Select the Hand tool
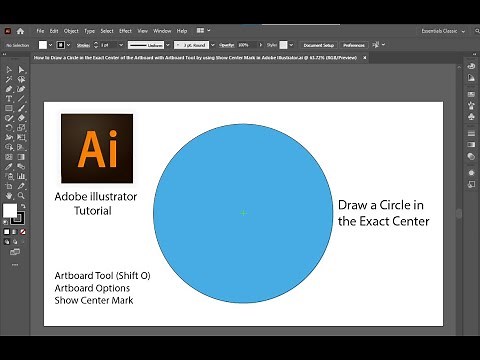This screenshot has height=360, width=480. click(9, 196)
